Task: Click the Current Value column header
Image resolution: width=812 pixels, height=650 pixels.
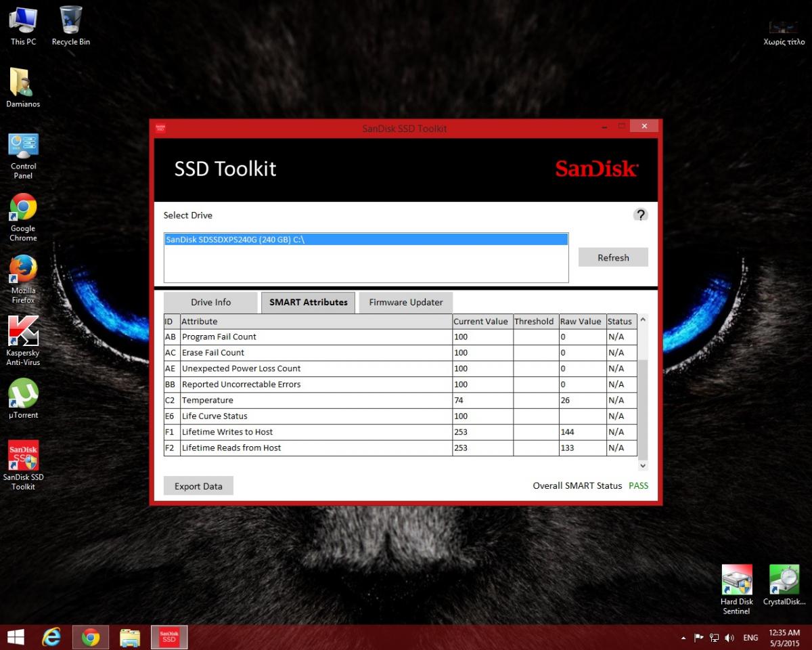Action: pos(482,322)
